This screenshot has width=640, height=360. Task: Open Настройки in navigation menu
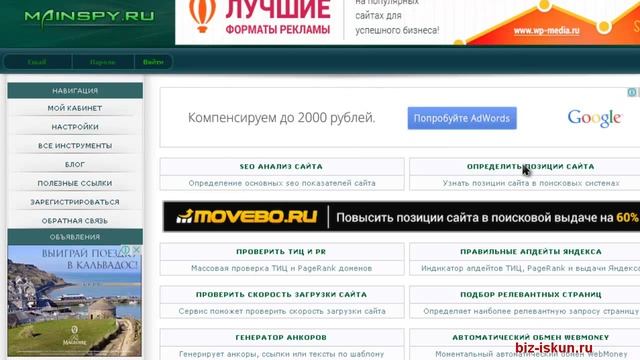point(75,127)
